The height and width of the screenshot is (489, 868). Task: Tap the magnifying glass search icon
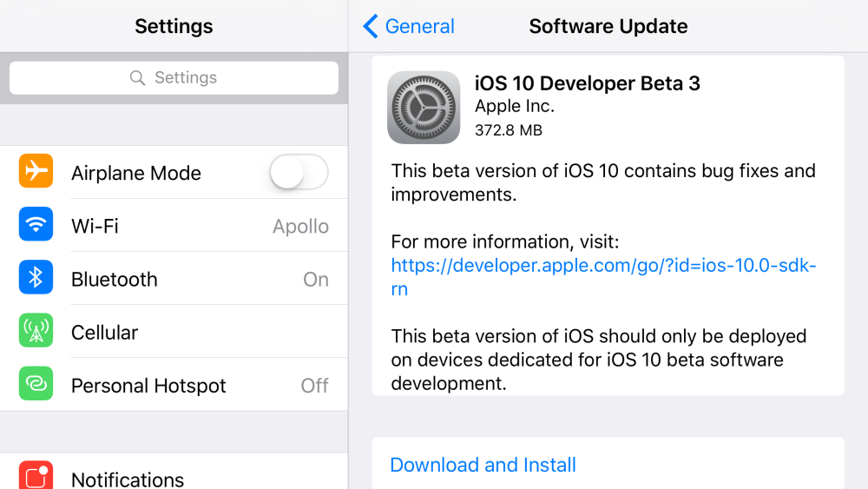(137, 78)
